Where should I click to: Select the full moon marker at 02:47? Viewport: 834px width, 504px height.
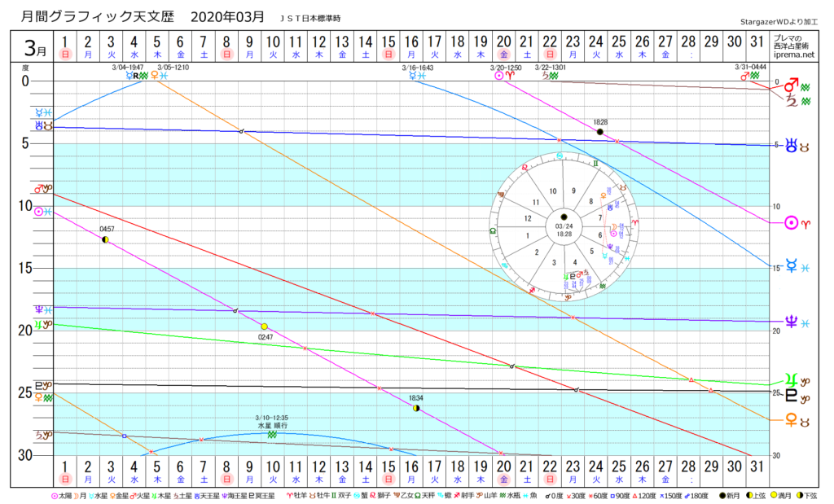point(264,327)
